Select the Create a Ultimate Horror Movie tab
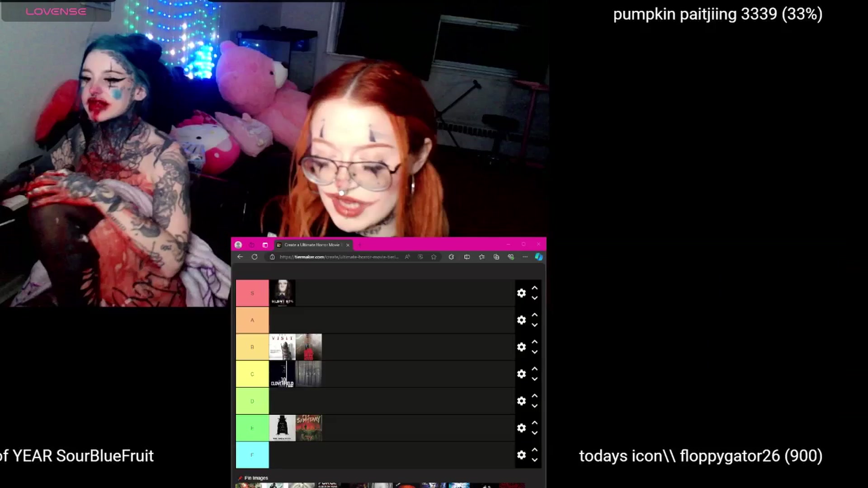Viewport: 868px width, 488px height. [312, 245]
